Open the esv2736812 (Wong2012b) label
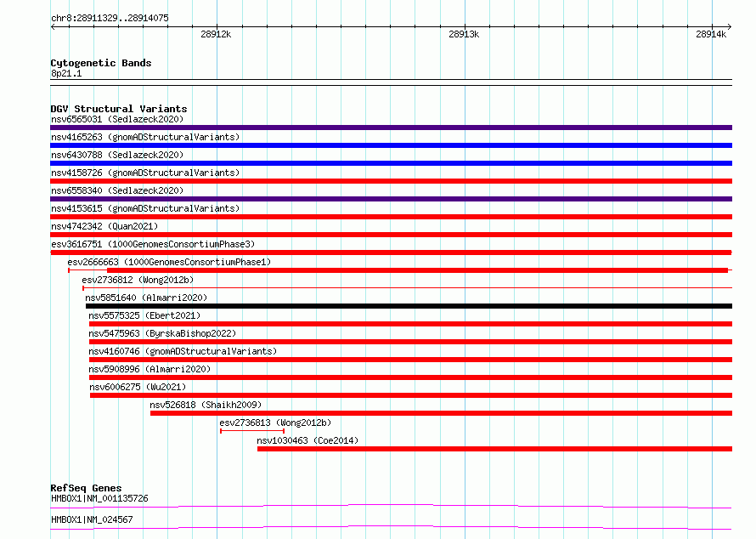Viewport: 756px width, 539px height. 138,280
